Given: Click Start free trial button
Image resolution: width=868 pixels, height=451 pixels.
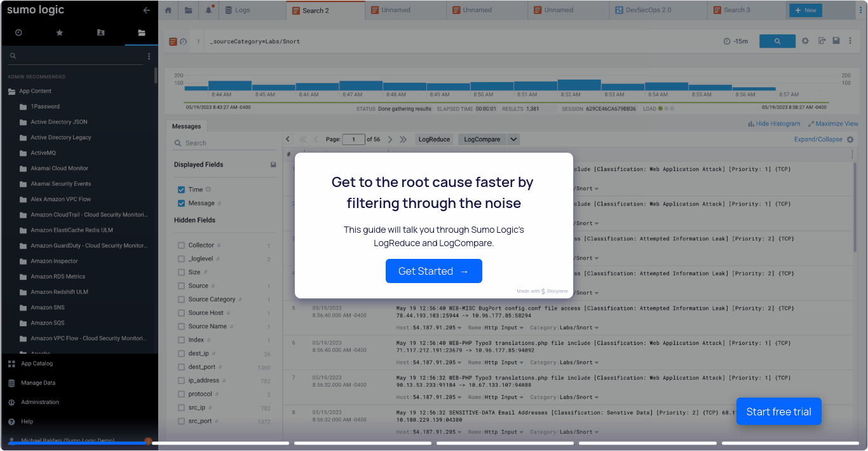Looking at the screenshot, I should coord(778,412).
